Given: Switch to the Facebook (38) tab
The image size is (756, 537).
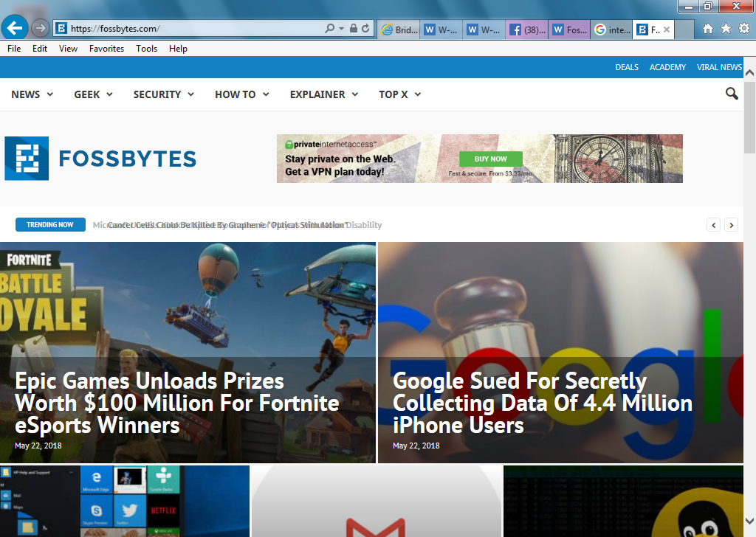Looking at the screenshot, I should coord(526,30).
